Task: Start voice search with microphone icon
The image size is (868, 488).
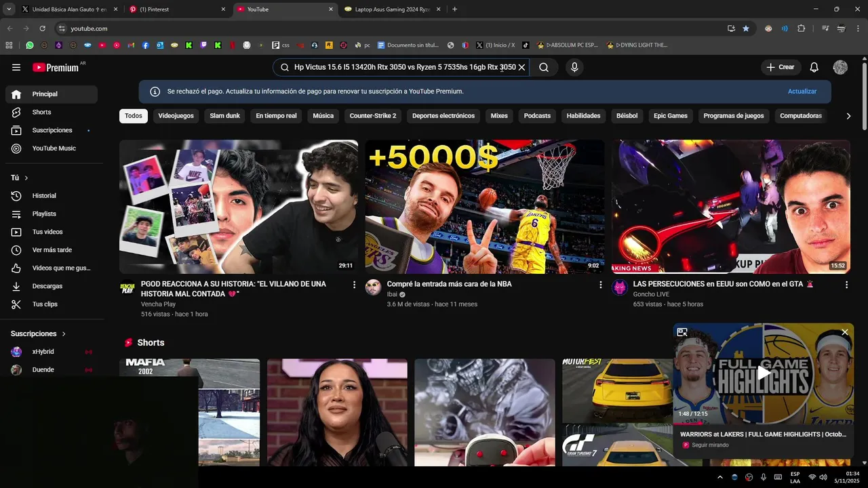Action: click(x=574, y=67)
